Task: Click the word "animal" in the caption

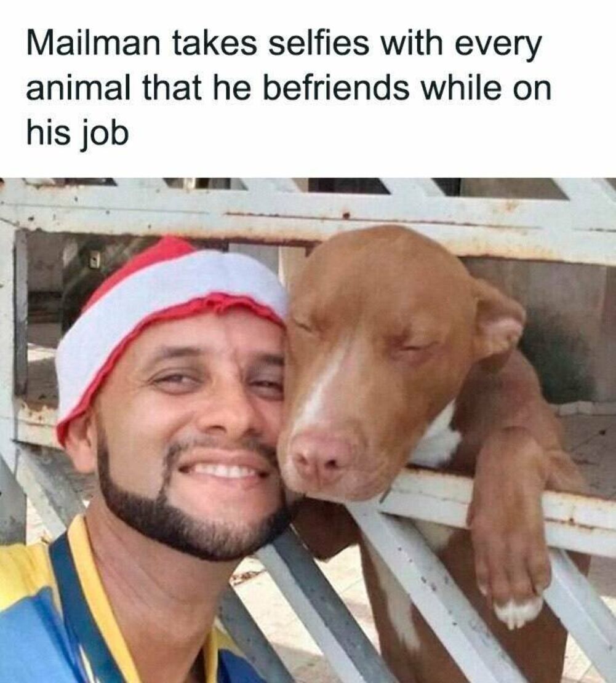Action: click(x=78, y=88)
